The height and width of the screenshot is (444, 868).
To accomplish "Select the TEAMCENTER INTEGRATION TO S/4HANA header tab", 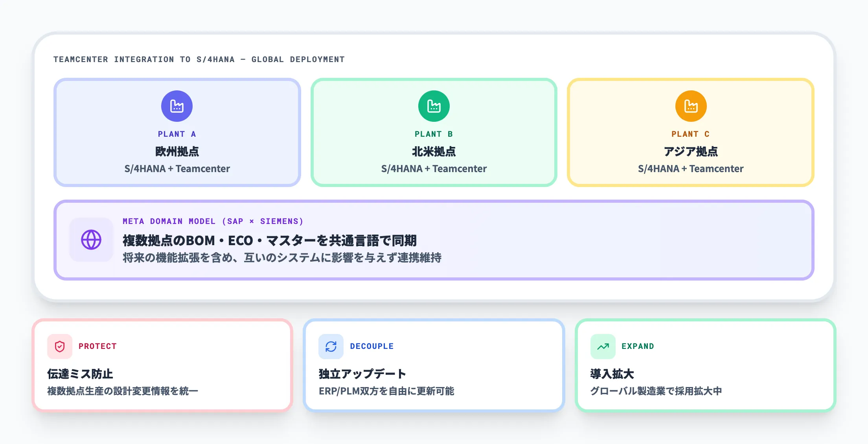I will point(199,59).
